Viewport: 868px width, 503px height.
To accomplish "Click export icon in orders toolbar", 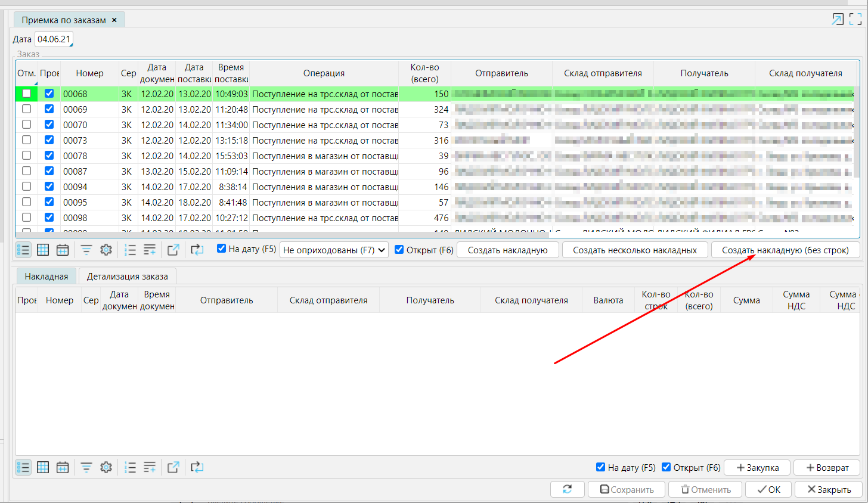I will 173,250.
